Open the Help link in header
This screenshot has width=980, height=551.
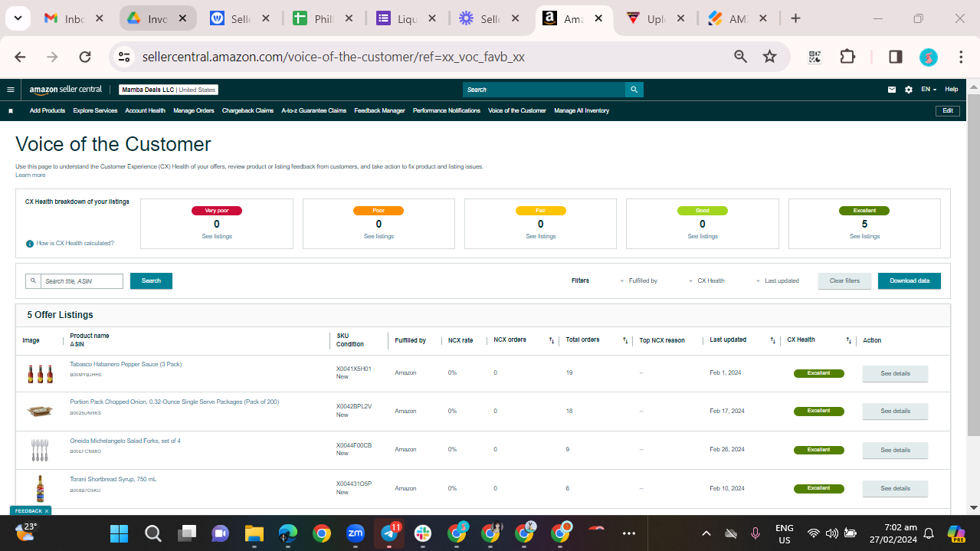pyautogui.click(x=951, y=90)
